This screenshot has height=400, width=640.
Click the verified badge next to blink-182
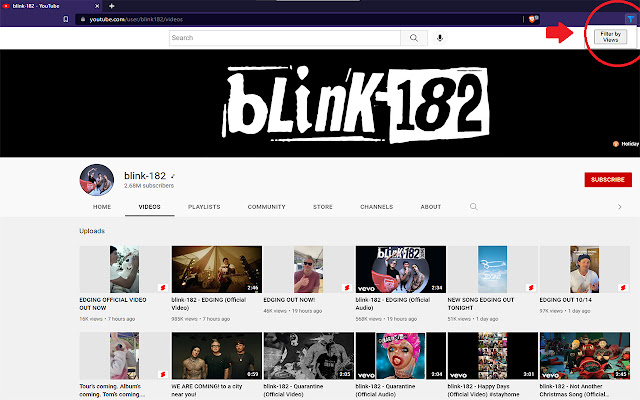point(173,176)
